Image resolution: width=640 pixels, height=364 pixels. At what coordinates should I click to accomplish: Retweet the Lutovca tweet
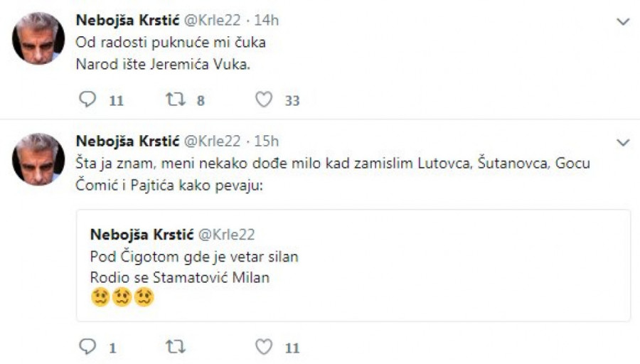click(x=174, y=347)
